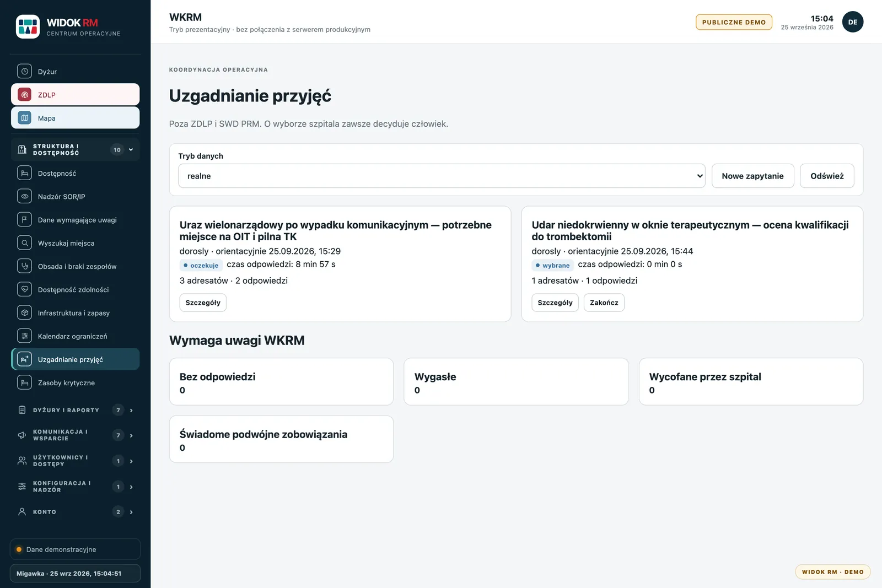Expand Konfiguracja i nadzór chevron
The image size is (882, 588).
(131, 487)
